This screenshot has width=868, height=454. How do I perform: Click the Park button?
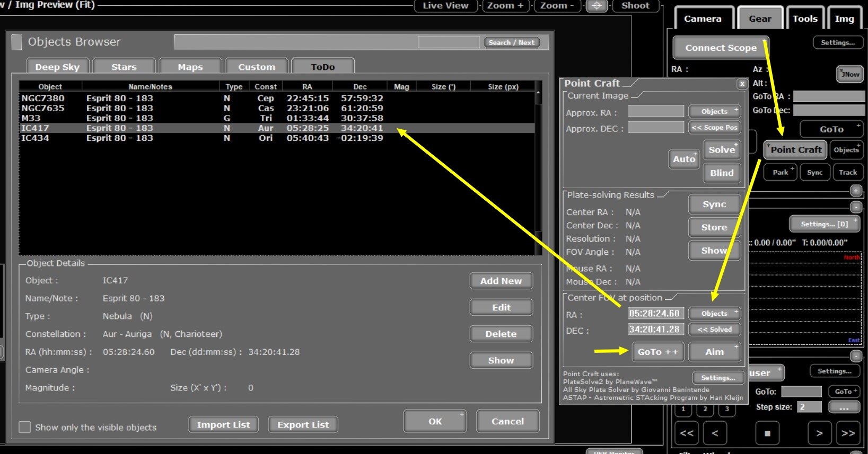[x=780, y=172]
